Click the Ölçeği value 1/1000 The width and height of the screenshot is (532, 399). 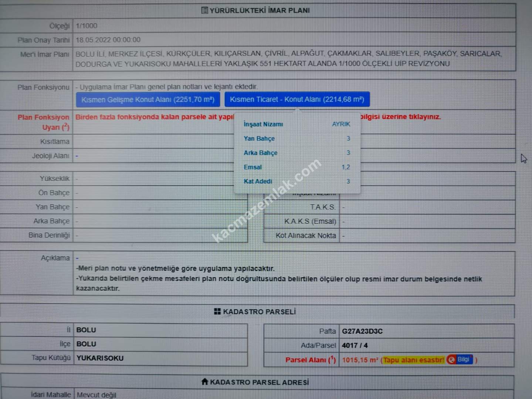coord(87,26)
